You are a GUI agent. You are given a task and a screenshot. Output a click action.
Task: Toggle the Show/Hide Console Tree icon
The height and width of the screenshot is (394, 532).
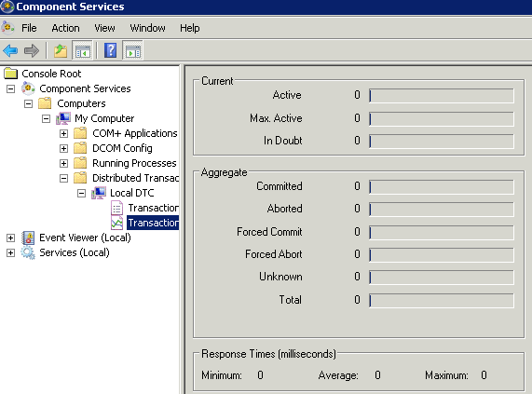(82, 51)
